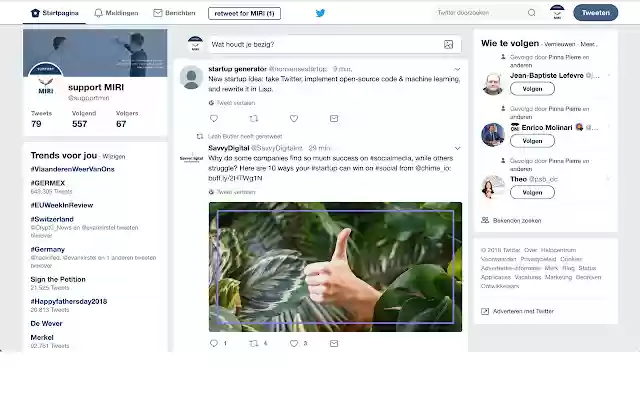Open the Cookies footer link
Viewport: 640px width, 400px height.
pyautogui.click(x=571, y=259)
